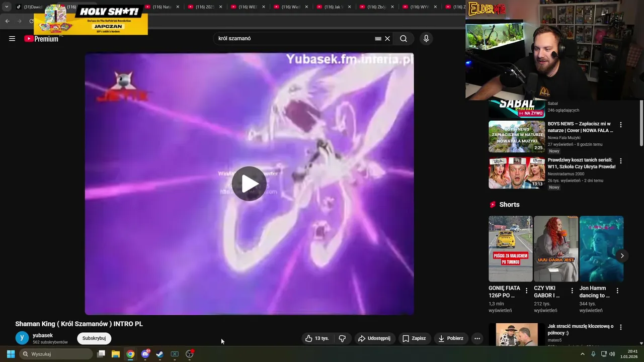The height and width of the screenshot is (362, 644).
Task: Open options for the Jak stracić muszlę klozetową video
Action: point(621,327)
